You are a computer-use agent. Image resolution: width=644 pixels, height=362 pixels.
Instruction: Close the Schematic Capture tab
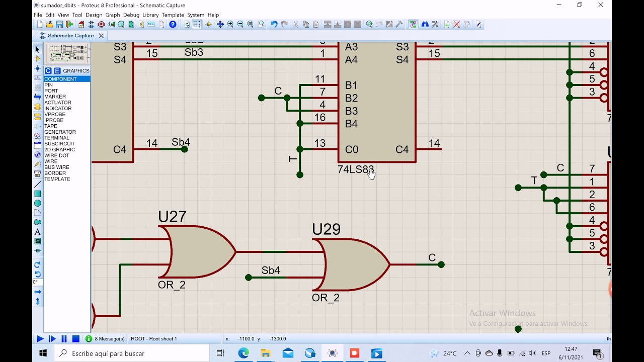[x=101, y=36]
